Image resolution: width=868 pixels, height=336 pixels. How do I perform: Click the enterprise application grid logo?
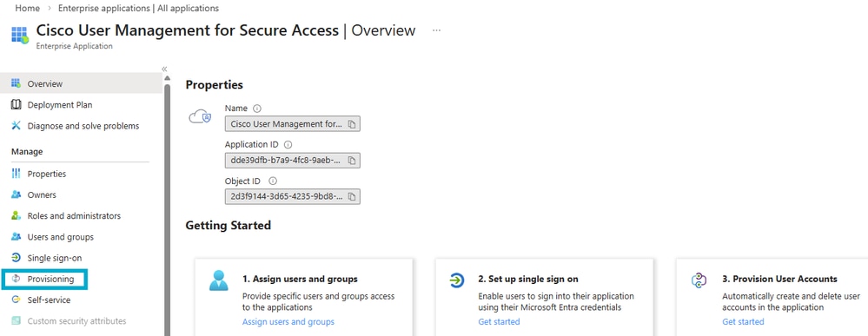pyautogui.click(x=20, y=35)
